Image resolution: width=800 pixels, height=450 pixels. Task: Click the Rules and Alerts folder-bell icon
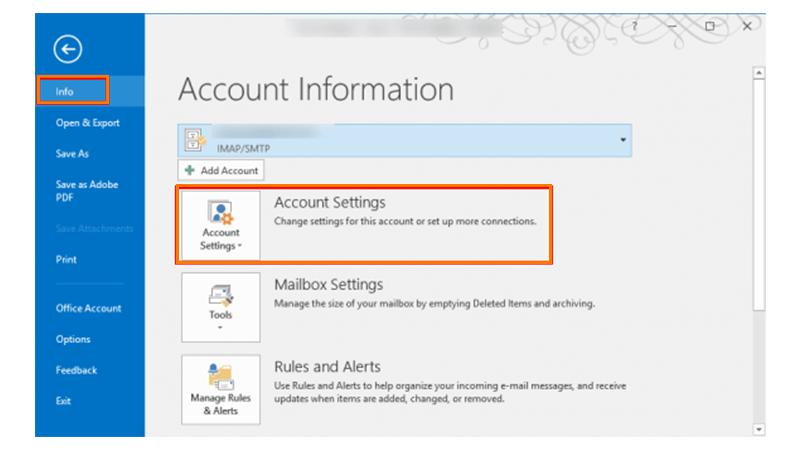pyautogui.click(x=221, y=377)
